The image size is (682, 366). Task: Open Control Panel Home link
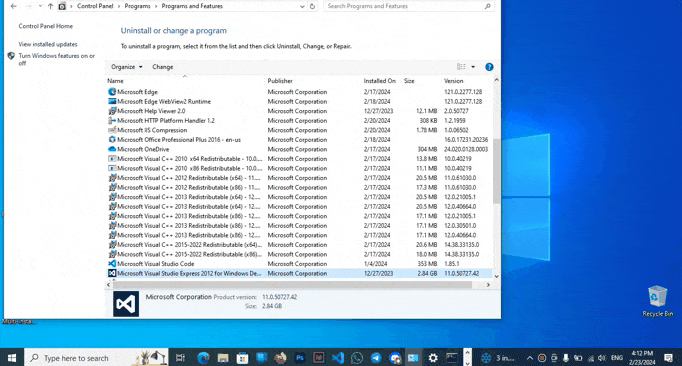tap(46, 26)
